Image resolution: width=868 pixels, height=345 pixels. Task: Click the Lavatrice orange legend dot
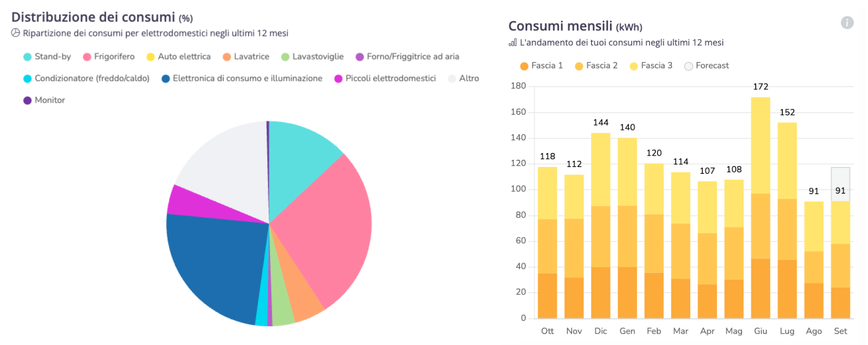227,57
